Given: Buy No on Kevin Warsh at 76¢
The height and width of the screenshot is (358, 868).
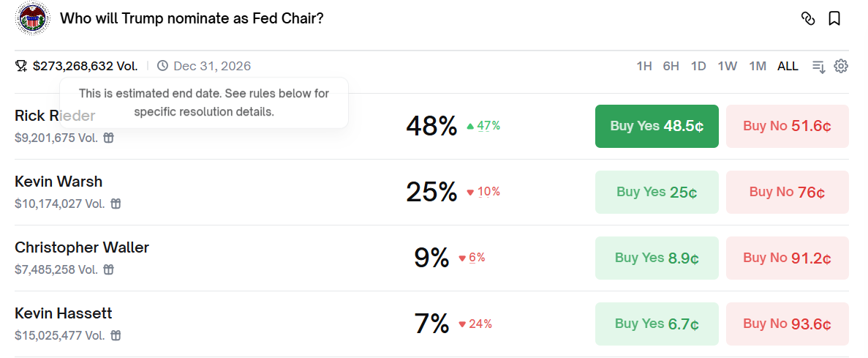Looking at the screenshot, I should [787, 192].
